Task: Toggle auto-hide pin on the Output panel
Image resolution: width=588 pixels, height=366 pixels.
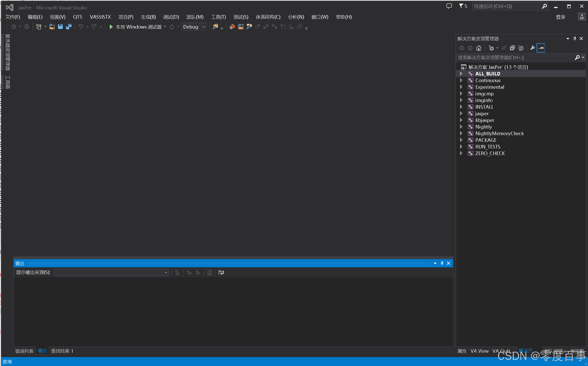Action: tap(442, 263)
